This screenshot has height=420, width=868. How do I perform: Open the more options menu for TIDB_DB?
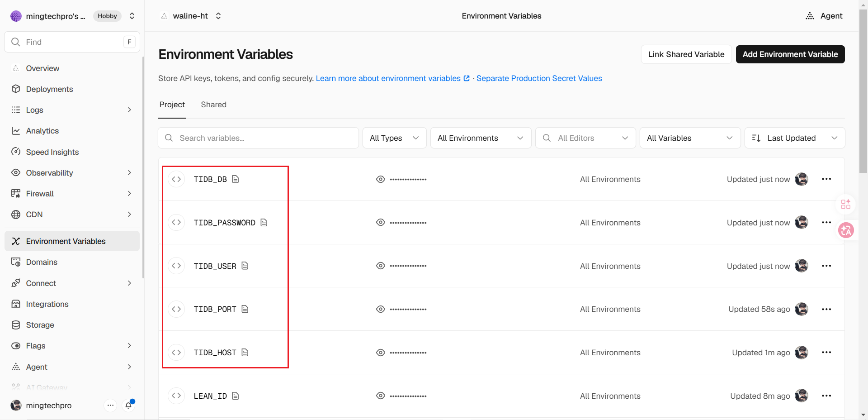826,179
